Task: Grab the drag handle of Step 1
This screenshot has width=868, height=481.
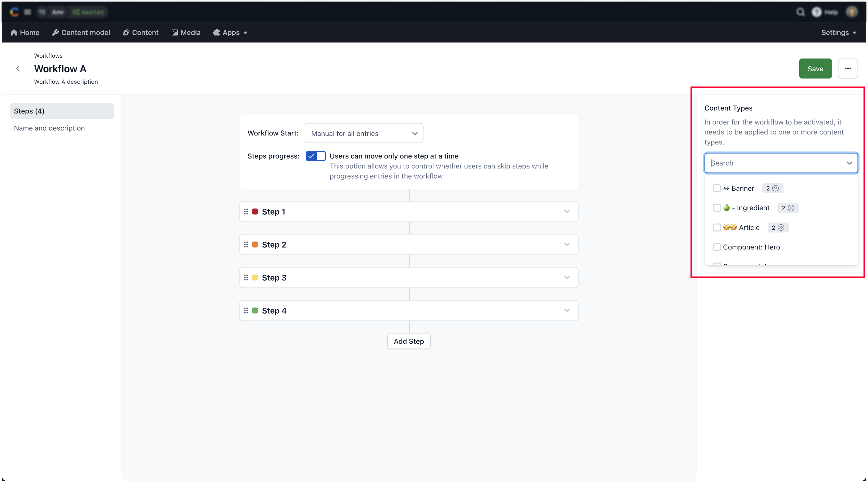Action: [x=246, y=211]
